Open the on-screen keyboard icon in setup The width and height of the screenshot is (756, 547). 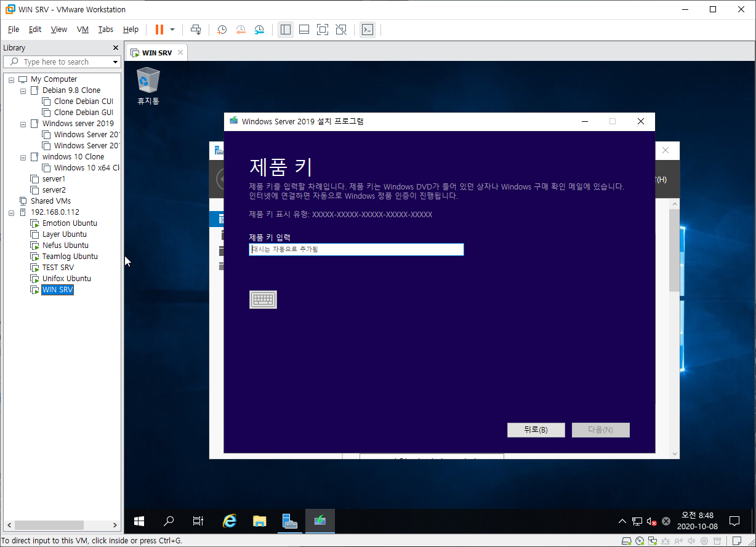263,300
